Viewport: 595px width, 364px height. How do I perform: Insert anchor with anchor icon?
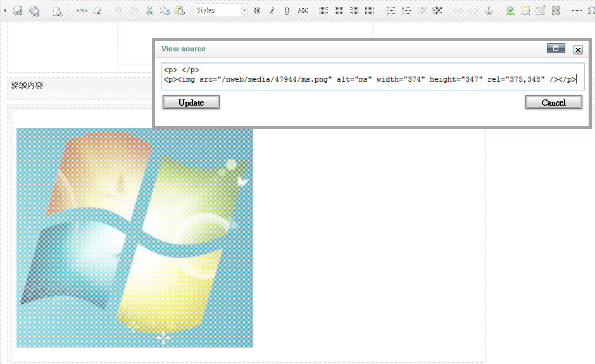click(489, 11)
